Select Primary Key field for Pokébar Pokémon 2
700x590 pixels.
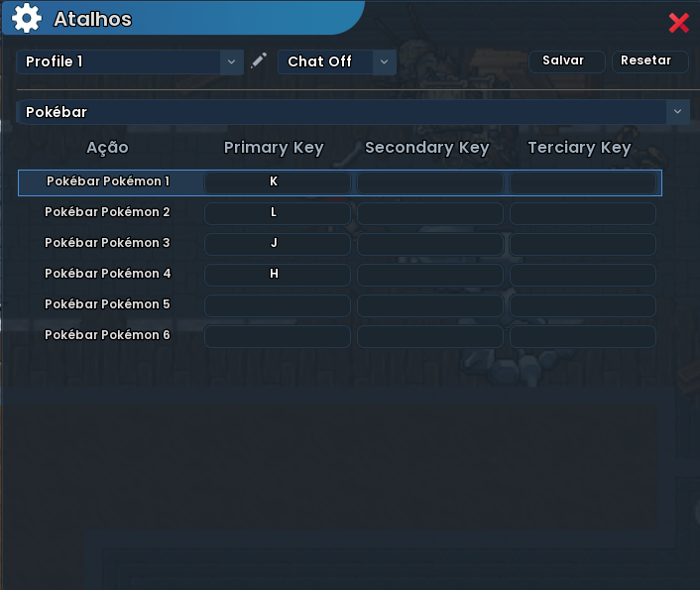[278, 213]
